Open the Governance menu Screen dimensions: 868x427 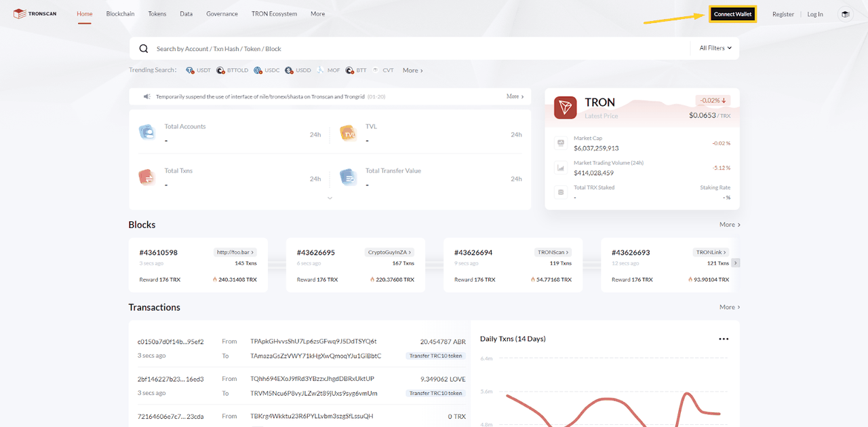click(222, 13)
